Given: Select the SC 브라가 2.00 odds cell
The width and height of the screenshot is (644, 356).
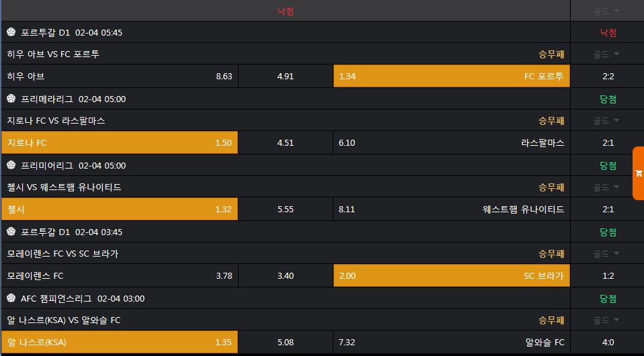Looking at the screenshot, I should (451, 276).
